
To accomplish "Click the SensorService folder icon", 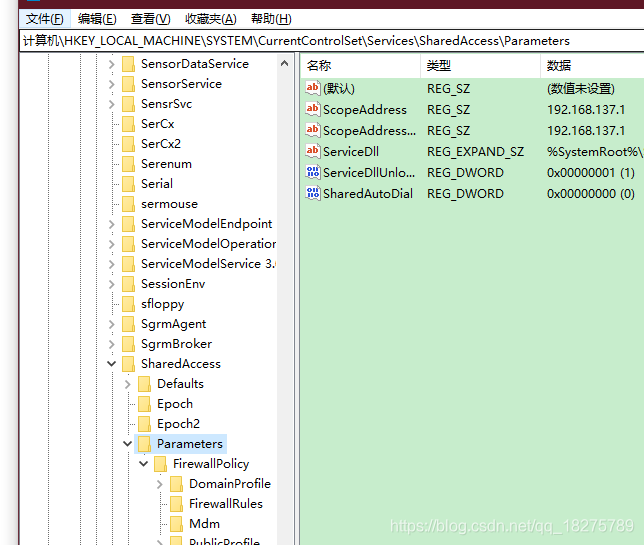I will (129, 84).
